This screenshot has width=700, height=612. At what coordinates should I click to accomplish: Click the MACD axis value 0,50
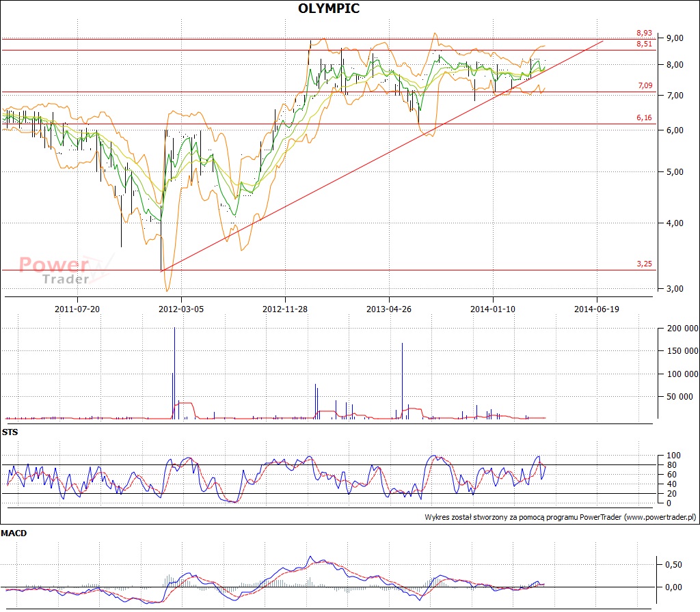[673, 565]
